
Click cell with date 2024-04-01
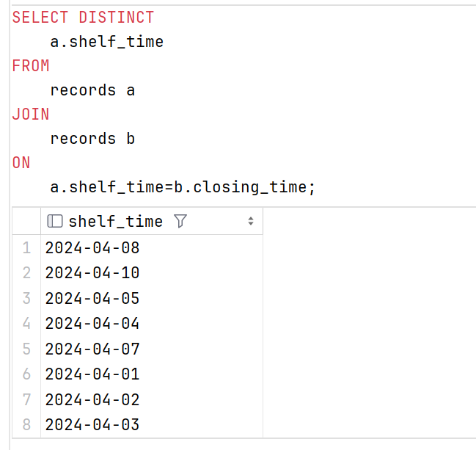[x=152, y=374]
